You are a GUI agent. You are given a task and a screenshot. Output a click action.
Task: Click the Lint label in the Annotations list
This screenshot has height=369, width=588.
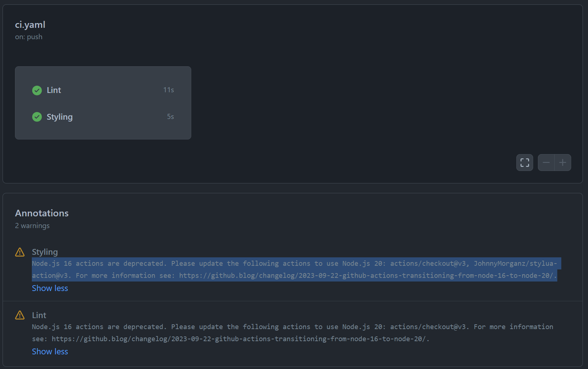pos(39,315)
